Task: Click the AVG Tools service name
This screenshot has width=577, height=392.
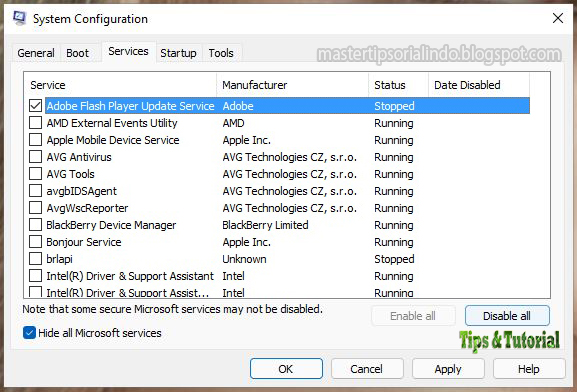Action: click(70, 174)
